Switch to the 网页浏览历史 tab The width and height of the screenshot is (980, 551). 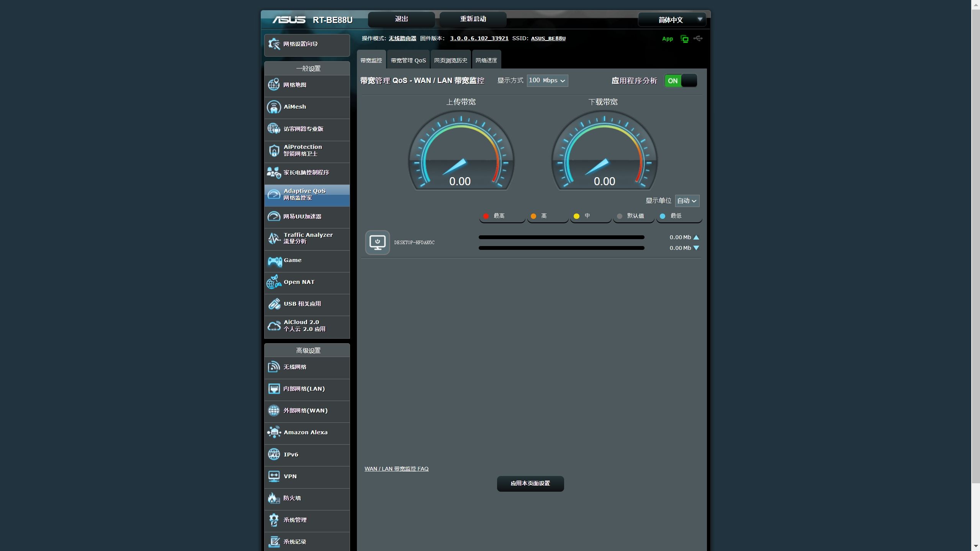click(x=451, y=60)
